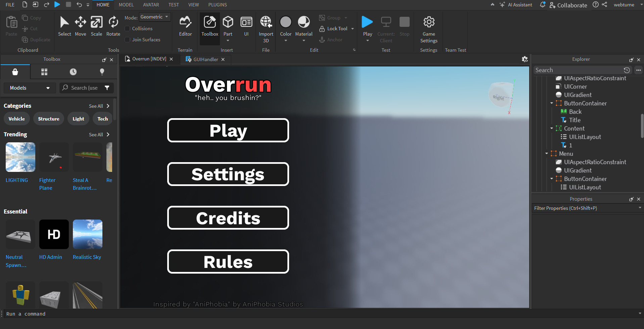Choose the Select tool
This screenshot has width=644, height=329.
click(64, 26)
